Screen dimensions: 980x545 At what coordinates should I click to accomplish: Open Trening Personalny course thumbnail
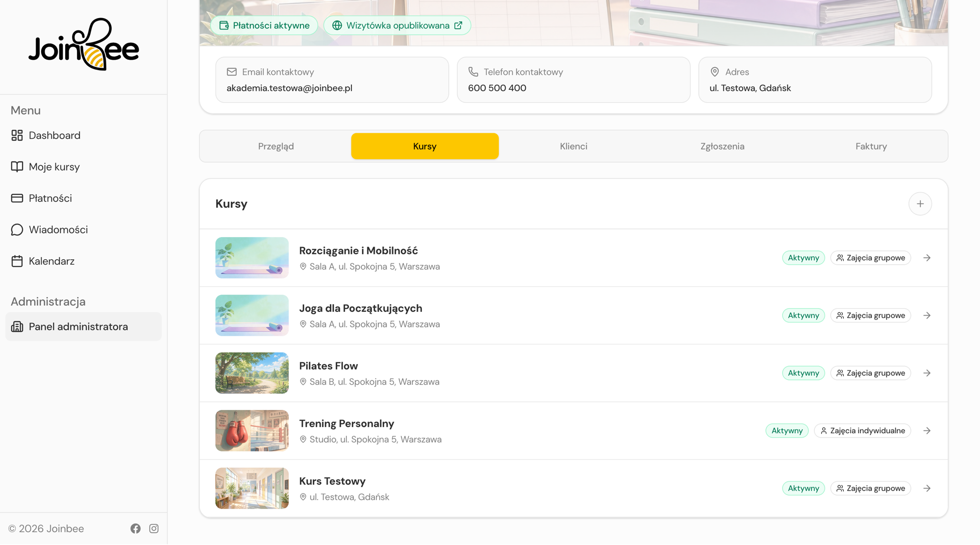[x=252, y=430]
